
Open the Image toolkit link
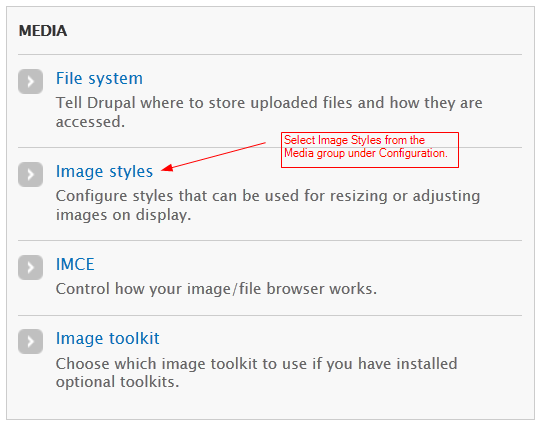click(108, 338)
